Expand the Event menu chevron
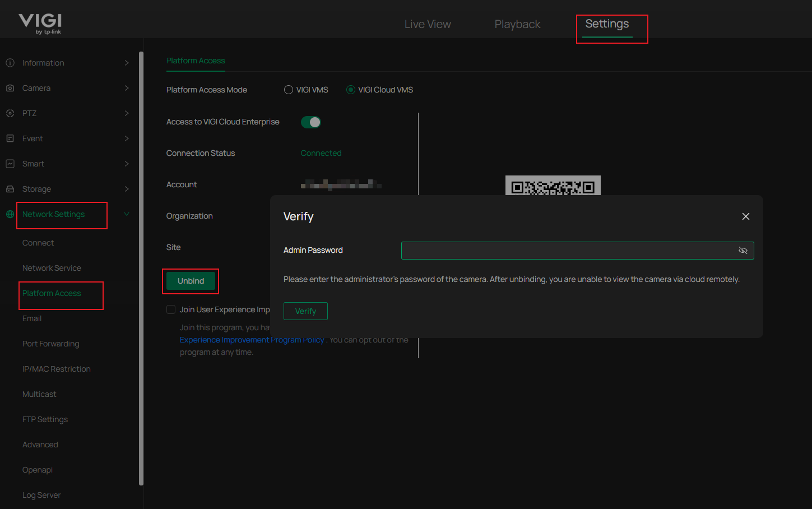The height and width of the screenshot is (509, 812). (127, 138)
